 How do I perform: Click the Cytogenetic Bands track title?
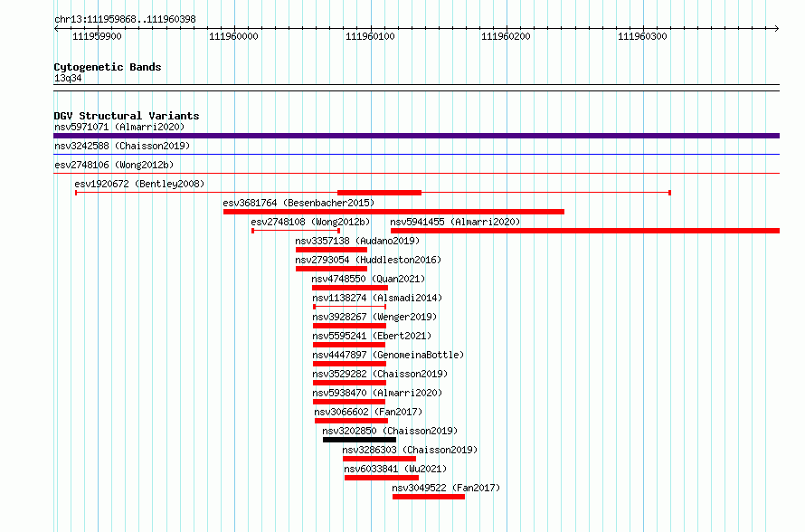pos(108,67)
